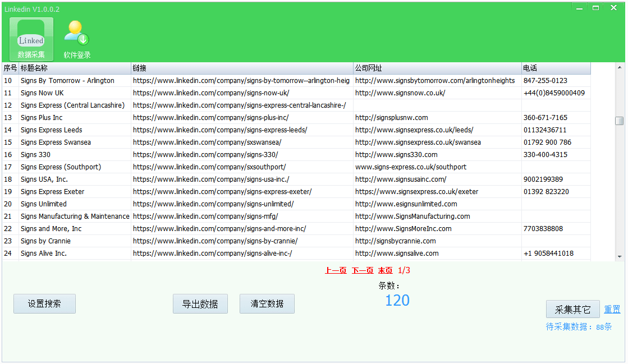This screenshot has height=364, width=628.
Task: Select the 'Signs 330' row
Action: (296, 155)
